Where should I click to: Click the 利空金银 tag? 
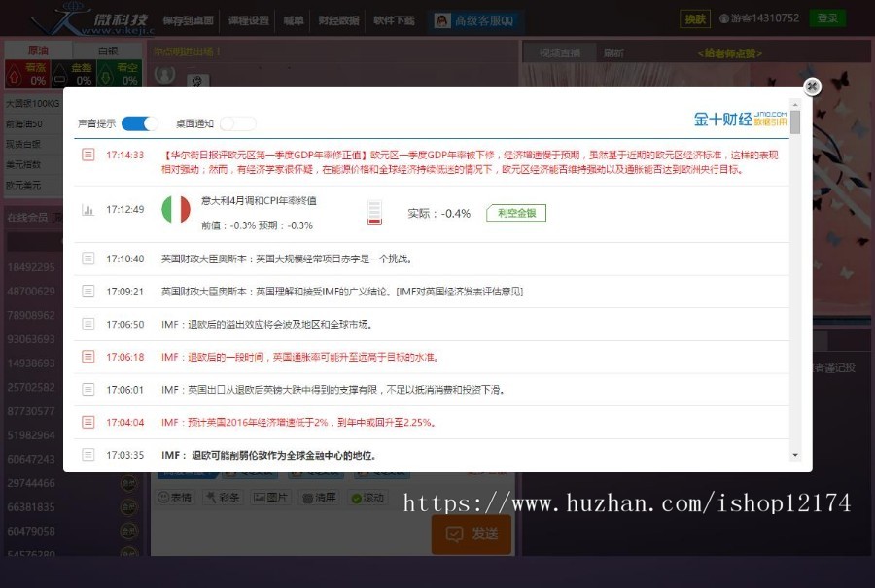click(516, 213)
